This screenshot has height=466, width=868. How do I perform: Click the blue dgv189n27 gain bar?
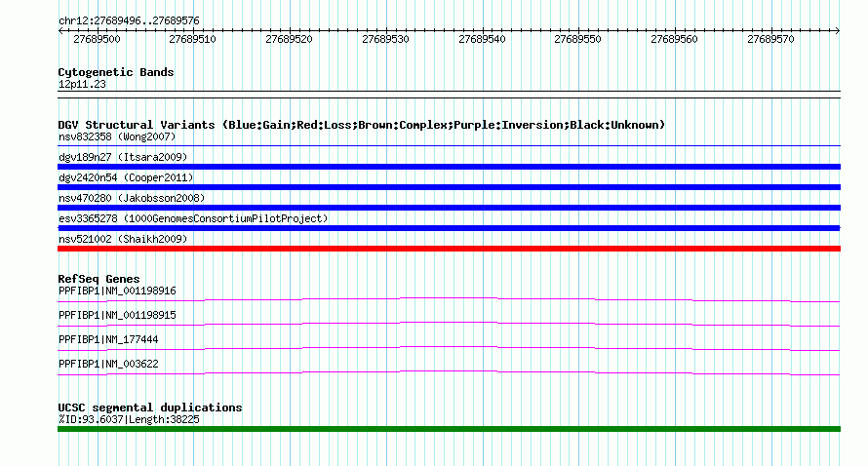449,167
